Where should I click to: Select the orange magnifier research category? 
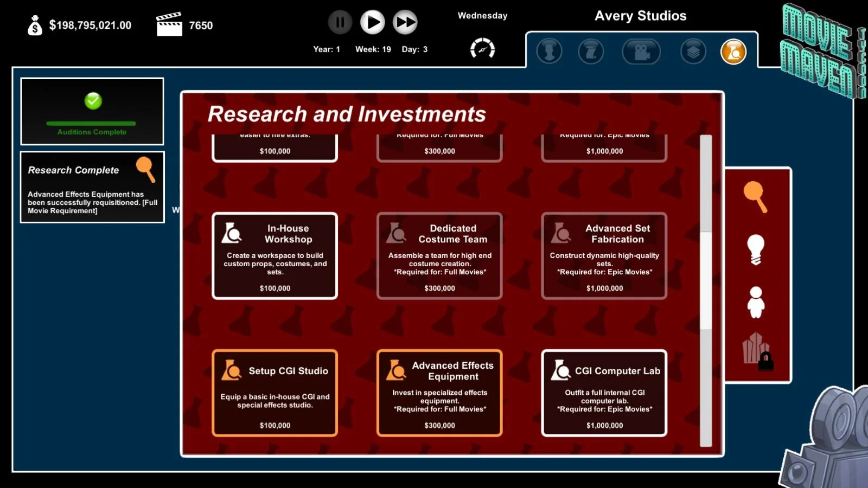coord(755,197)
